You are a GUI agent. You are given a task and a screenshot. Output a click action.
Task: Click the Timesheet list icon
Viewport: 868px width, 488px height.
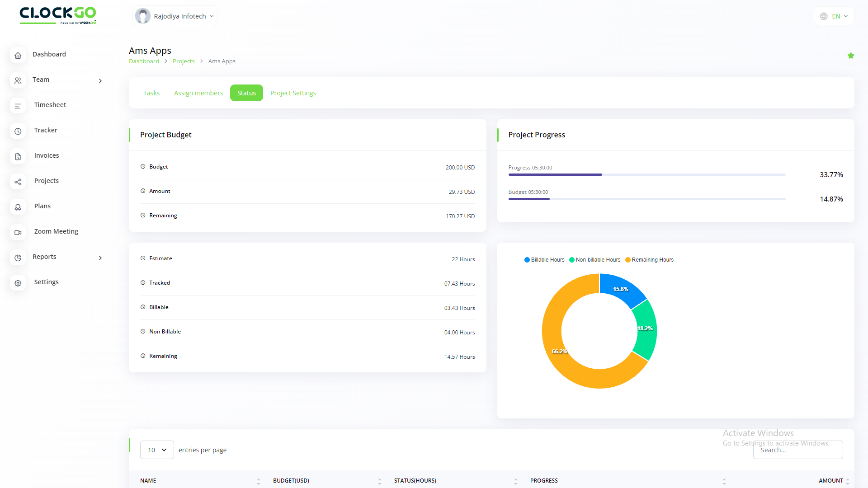(x=18, y=106)
